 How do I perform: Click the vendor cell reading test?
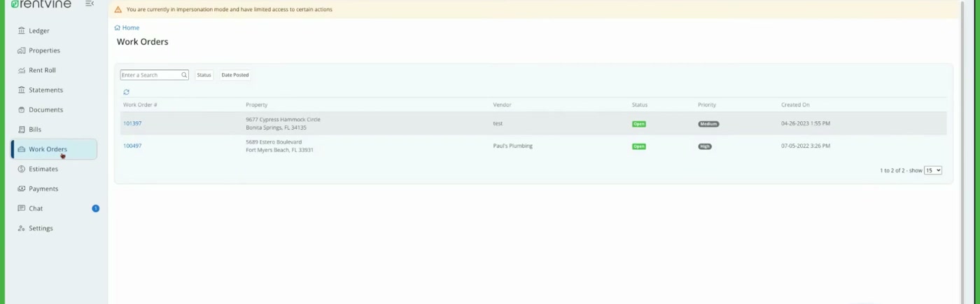tap(498, 123)
